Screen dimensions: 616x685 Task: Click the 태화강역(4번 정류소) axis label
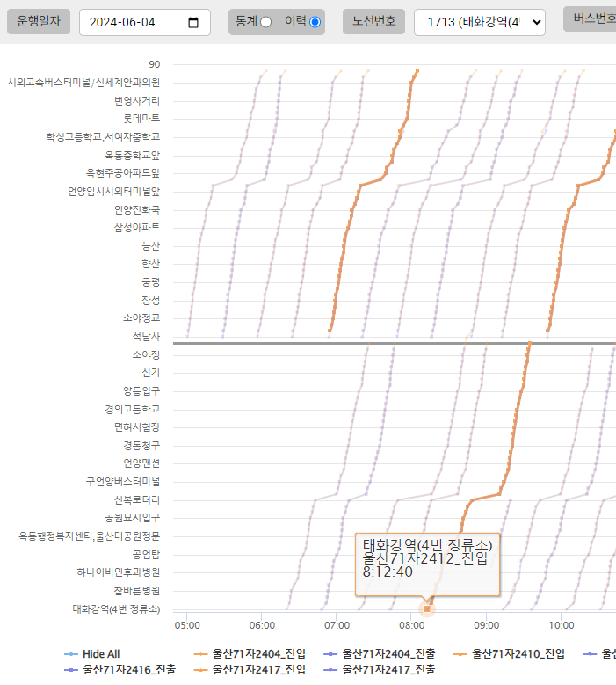[x=116, y=608]
